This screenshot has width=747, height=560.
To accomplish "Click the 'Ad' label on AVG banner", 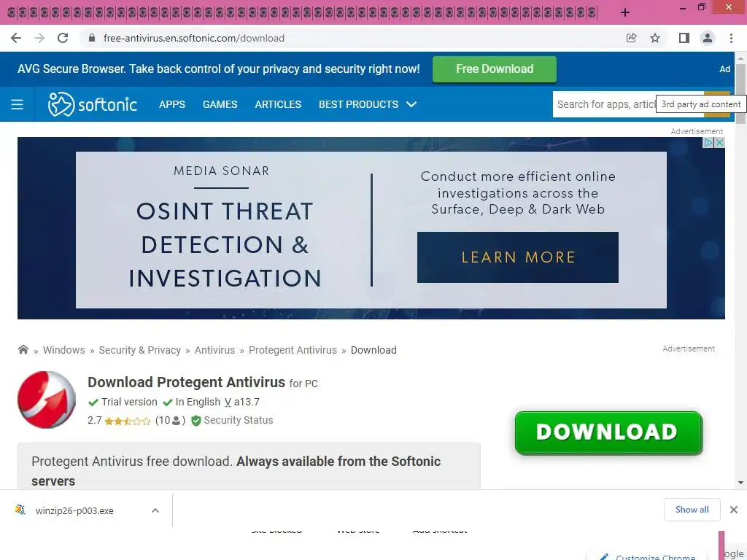I will pyautogui.click(x=724, y=69).
